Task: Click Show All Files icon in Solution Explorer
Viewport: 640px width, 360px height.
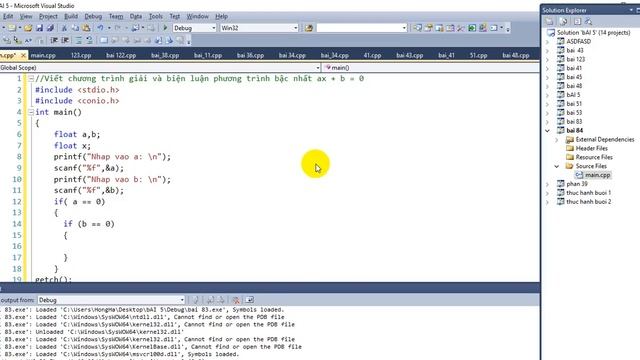Action: point(563,21)
